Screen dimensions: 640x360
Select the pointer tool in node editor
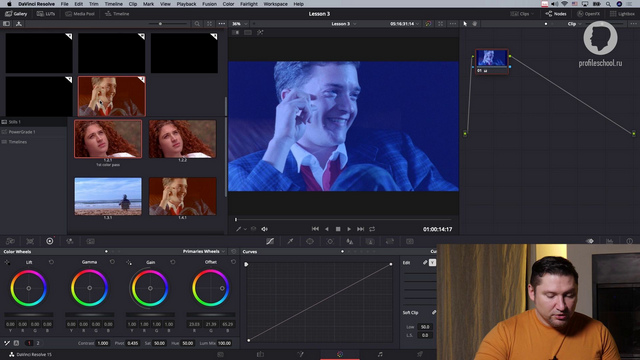pyautogui.click(x=465, y=24)
